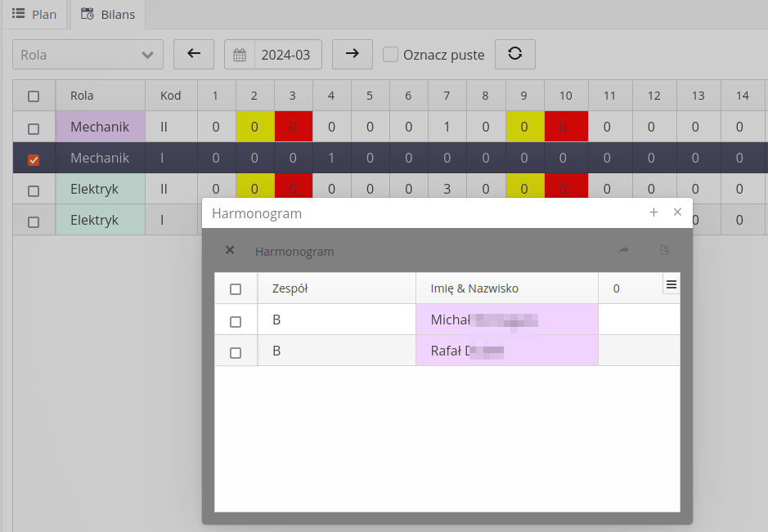Click the red cell under day 10 for Mechanik II
768x532 pixels.
[566, 127]
